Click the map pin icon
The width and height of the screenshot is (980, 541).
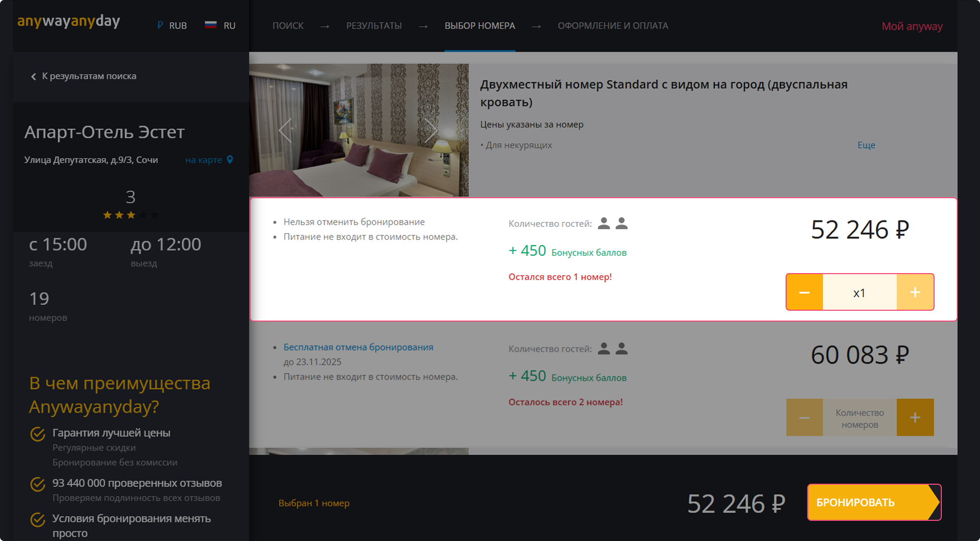tap(230, 160)
